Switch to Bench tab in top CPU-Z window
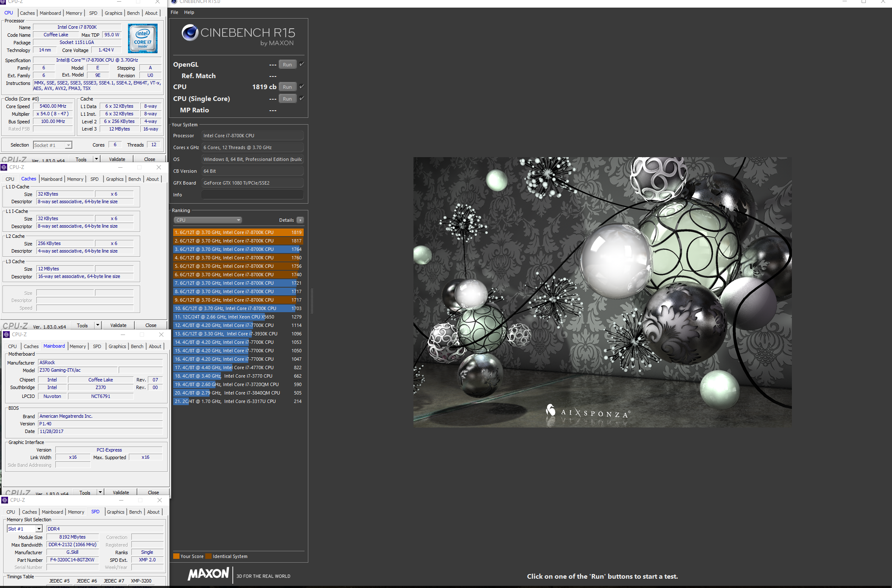 point(133,13)
